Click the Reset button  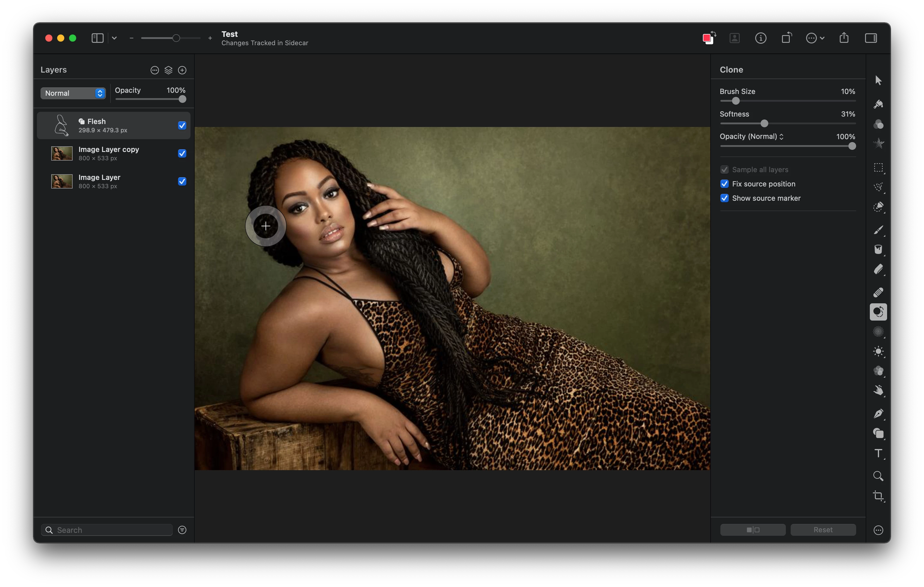(x=823, y=530)
